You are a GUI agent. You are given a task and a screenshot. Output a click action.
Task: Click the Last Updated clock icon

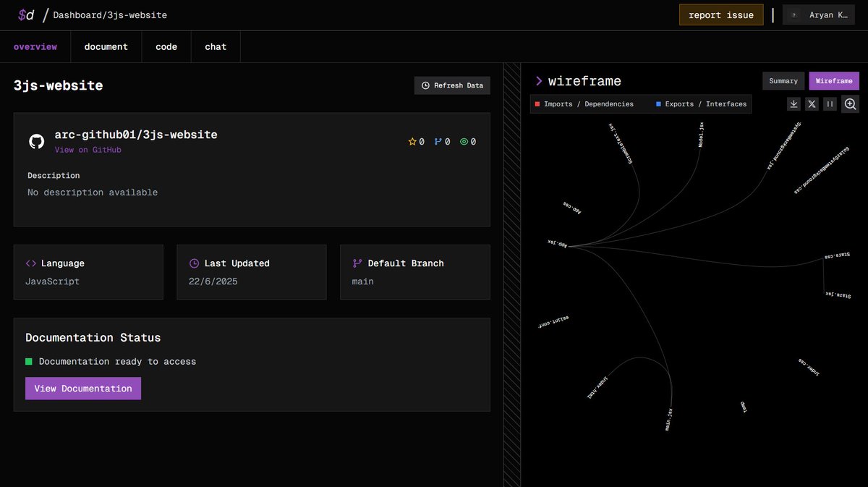coord(194,263)
